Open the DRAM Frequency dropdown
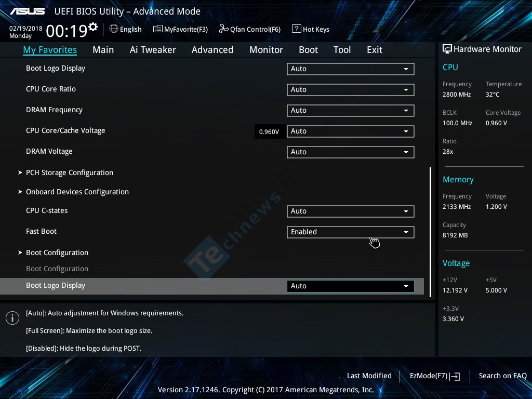The width and height of the screenshot is (532, 399). [x=351, y=110]
